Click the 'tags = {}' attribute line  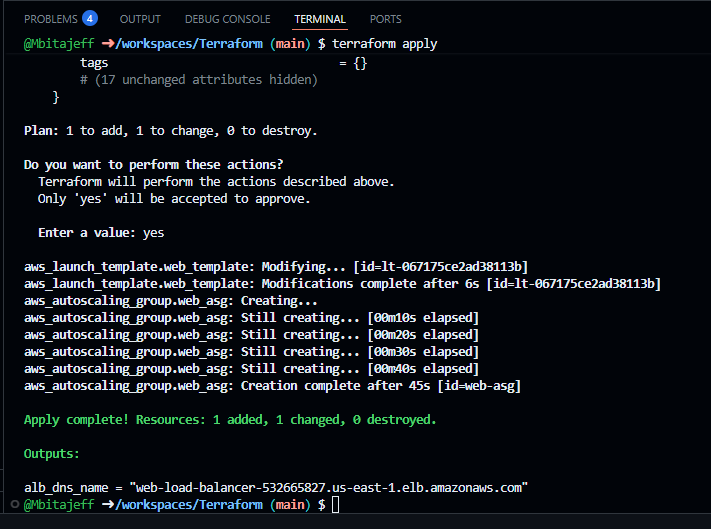pos(223,63)
